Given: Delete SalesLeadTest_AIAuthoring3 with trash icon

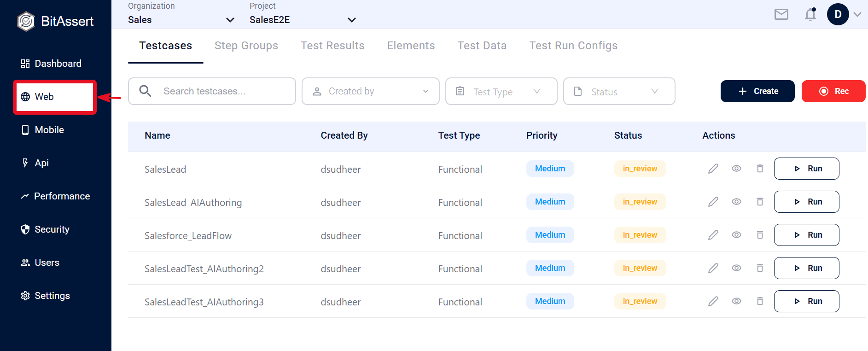Looking at the screenshot, I should [760, 301].
